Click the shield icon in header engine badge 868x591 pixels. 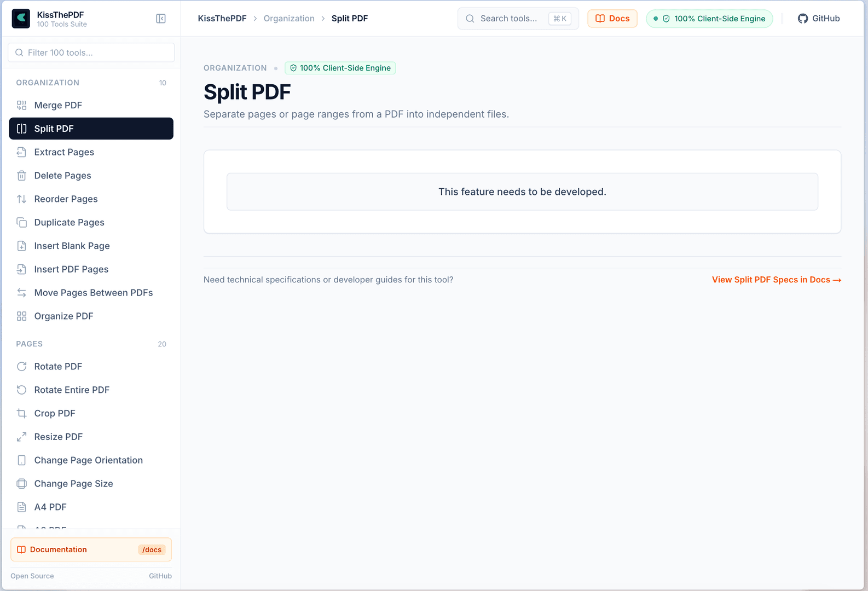pos(666,19)
